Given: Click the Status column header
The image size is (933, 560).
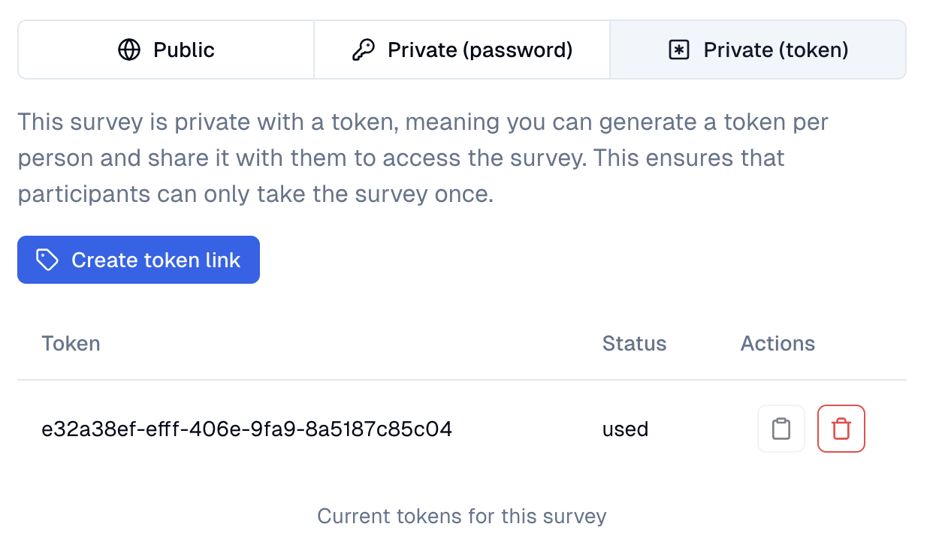Looking at the screenshot, I should click(x=634, y=344).
